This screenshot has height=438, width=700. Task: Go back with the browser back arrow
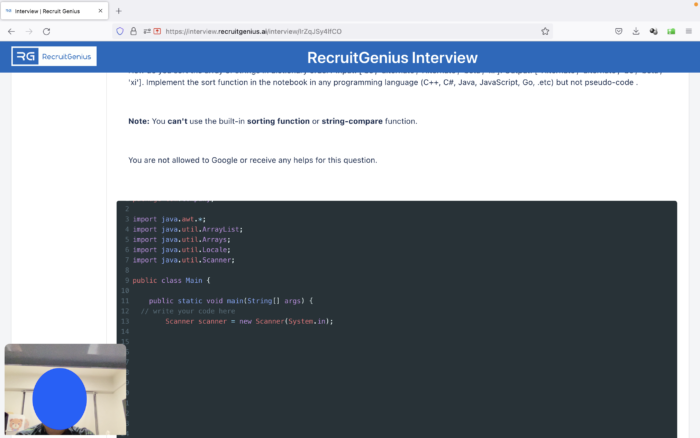[x=11, y=31]
